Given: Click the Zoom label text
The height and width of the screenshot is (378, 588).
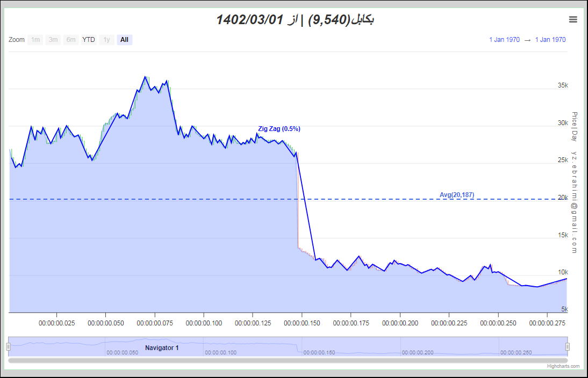Looking at the screenshot, I should (17, 40).
